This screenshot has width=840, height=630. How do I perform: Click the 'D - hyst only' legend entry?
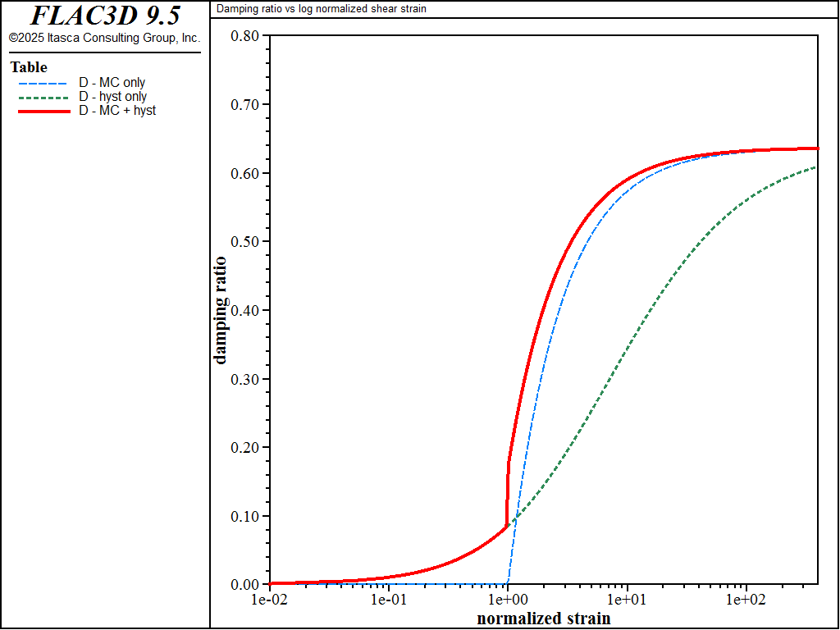click(x=112, y=97)
